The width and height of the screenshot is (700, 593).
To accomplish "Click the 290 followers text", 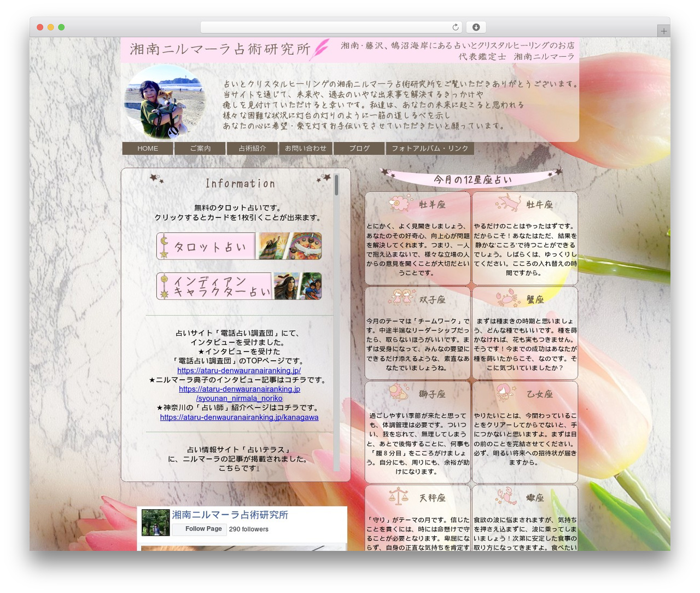I will pyautogui.click(x=249, y=530).
